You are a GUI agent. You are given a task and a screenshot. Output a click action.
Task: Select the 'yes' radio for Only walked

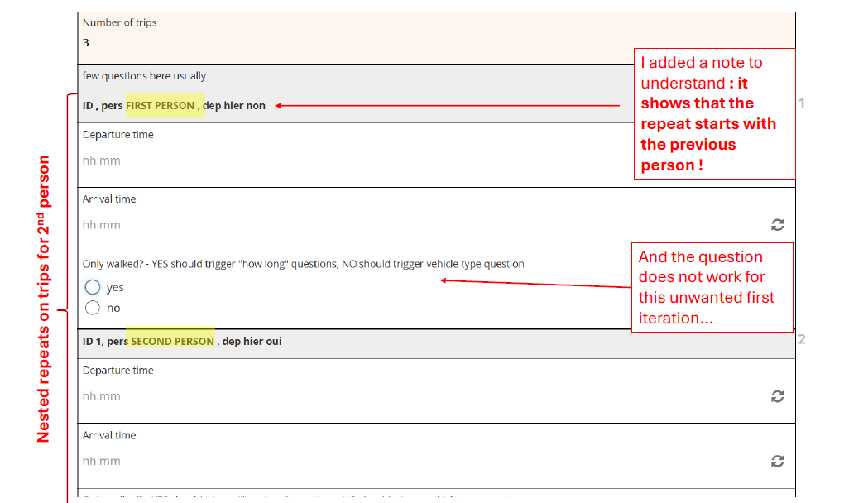93,288
